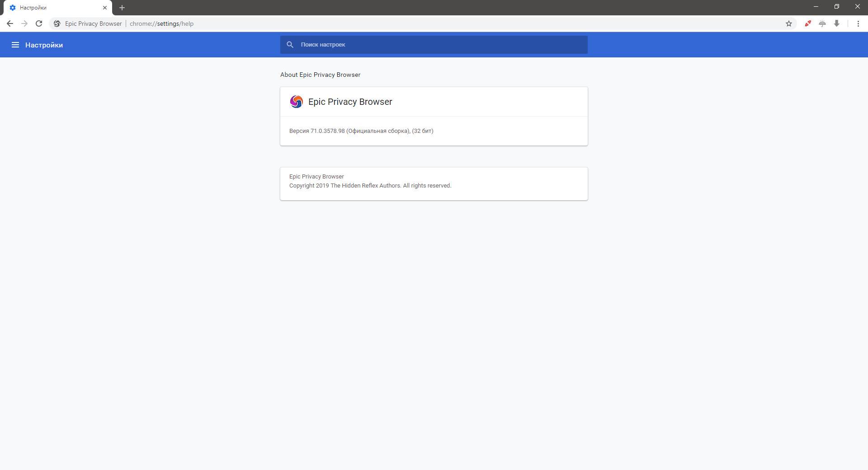Open the browser three-dot menu
The image size is (868, 470).
[x=858, y=23]
